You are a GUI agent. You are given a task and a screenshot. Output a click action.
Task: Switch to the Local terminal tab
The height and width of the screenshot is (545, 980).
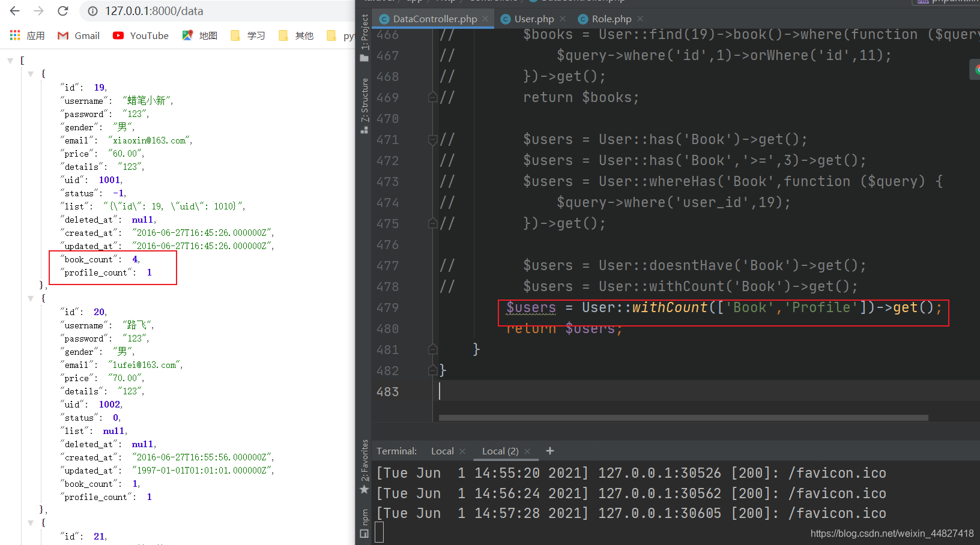[x=443, y=451]
